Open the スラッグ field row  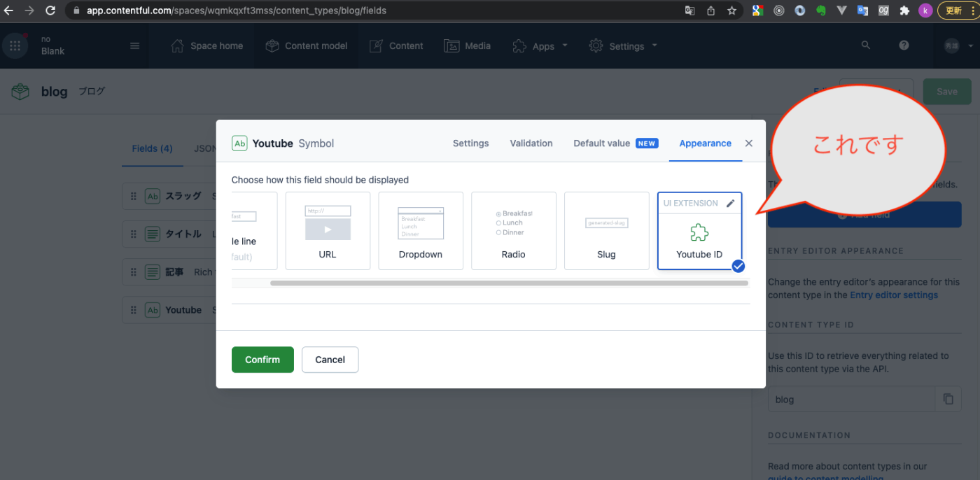(169, 196)
